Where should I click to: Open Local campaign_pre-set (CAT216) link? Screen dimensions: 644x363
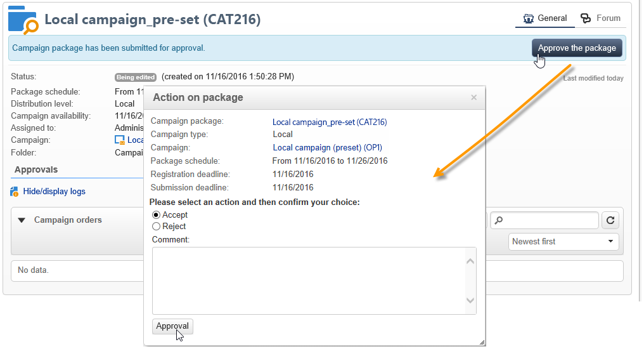coord(330,122)
